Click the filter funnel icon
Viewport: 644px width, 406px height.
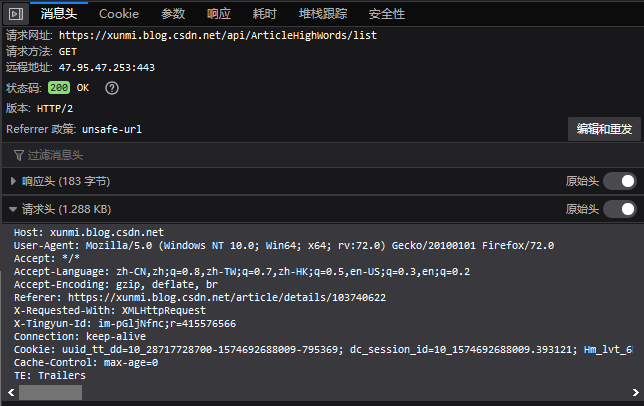pyautogui.click(x=18, y=155)
